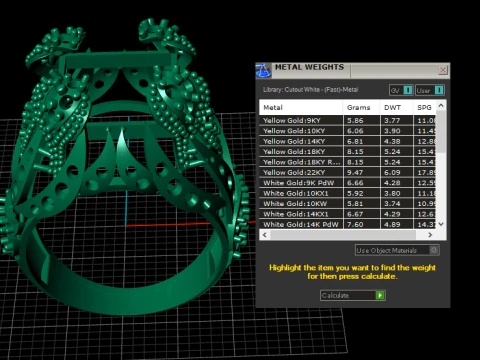
Task: Click the 4.89 DWT value
Action: tap(392, 225)
